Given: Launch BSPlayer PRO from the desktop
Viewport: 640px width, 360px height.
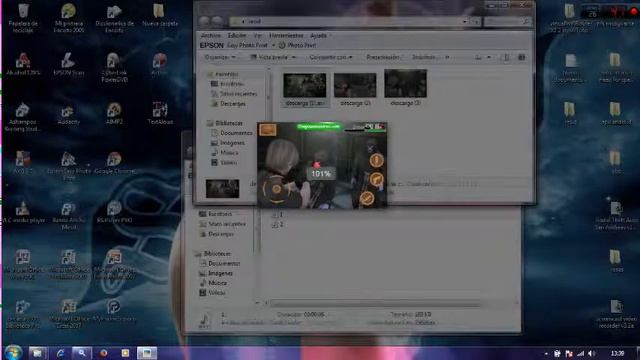Looking at the screenshot, I should (x=114, y=212).
